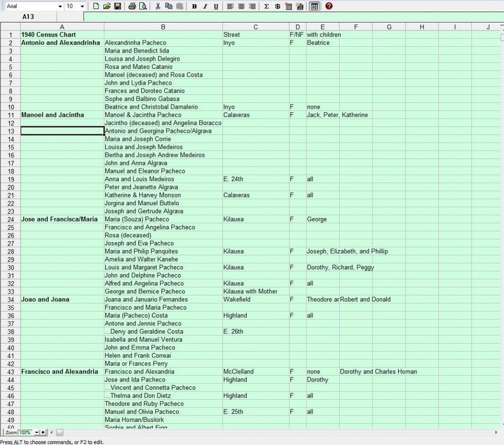Print the spreadsheet with the printer icon

pyautogui.click(x=132, y=6)
